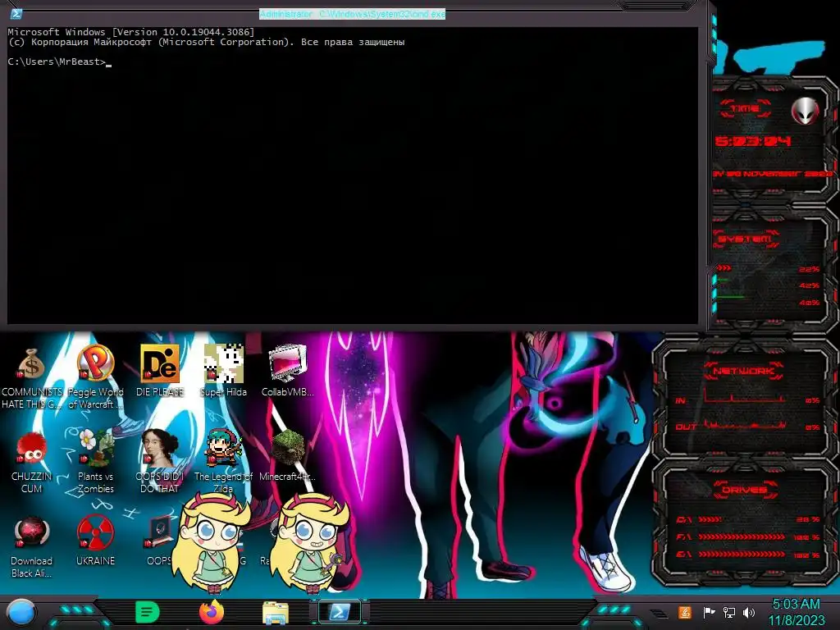Open the COMMUNISTS HATE THIS G... desktop icon
The height and width of the screenshot is (630, 840).
(32, 377)
